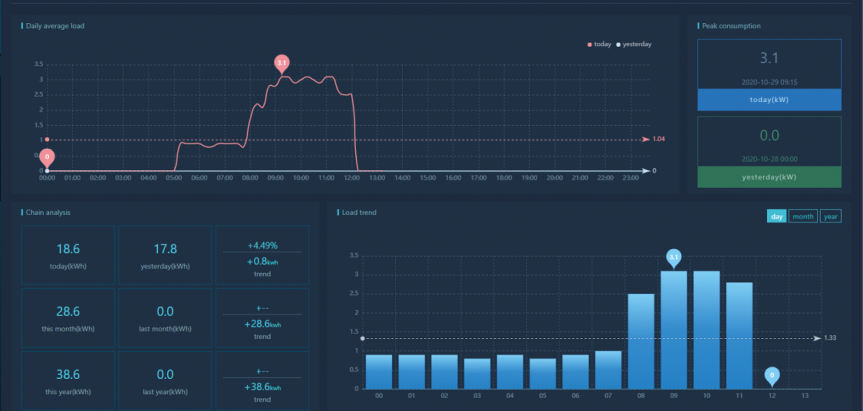Click the +4.49% trend card
The width and height of the screenshot is (863, 411).
point(262,254)
